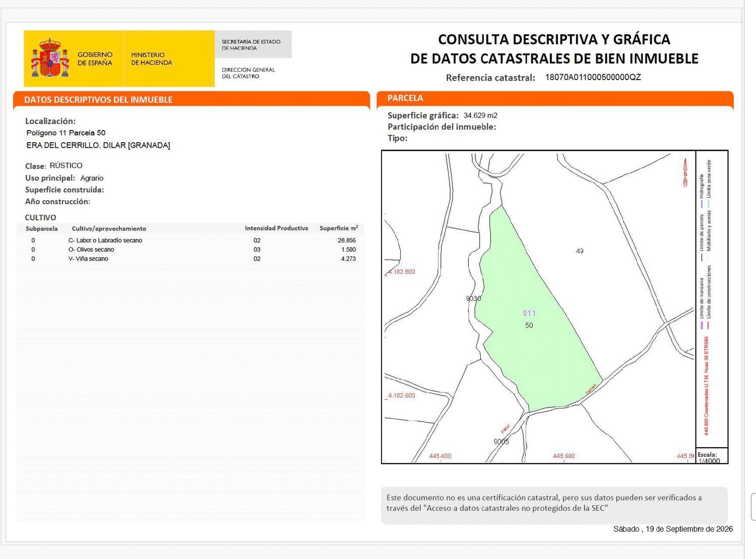Click the 'Hidrografía' legend entry
Viewport: 756px width, 559px height.
701,191
